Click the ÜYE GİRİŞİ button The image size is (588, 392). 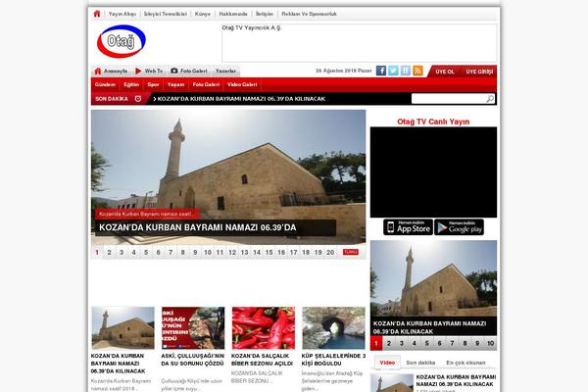point(479,72)
